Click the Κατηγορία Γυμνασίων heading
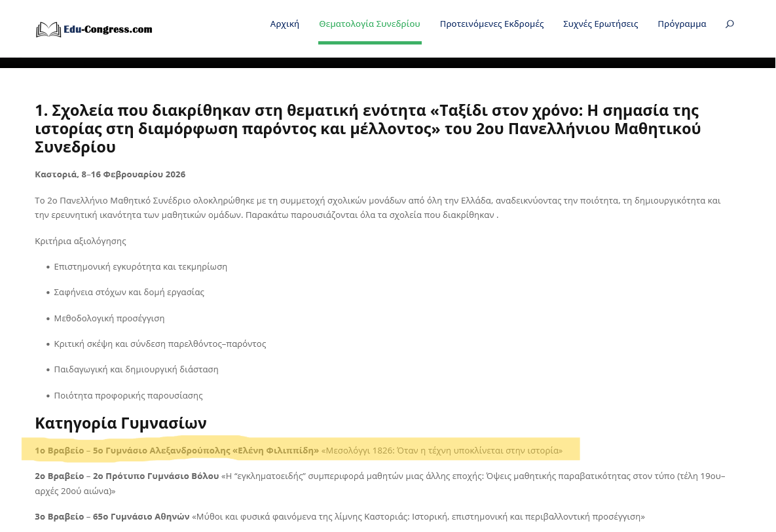 (120, 423)
